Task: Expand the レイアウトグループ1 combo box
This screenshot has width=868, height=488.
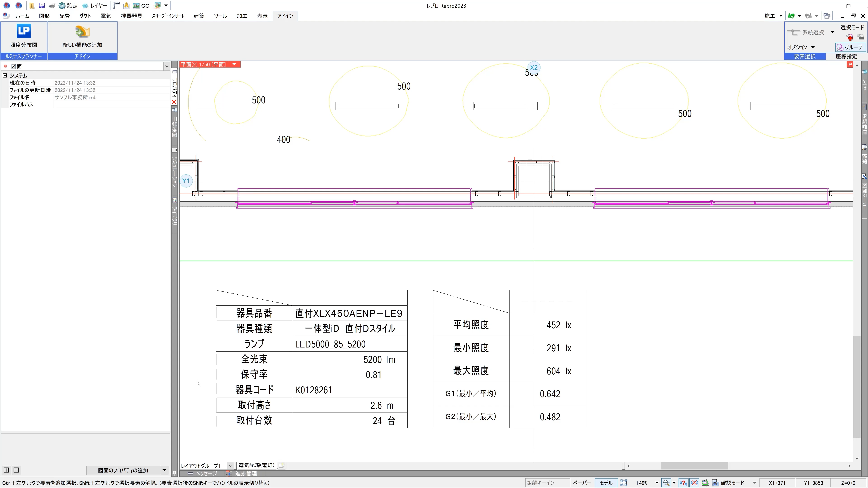Action: 231,466
